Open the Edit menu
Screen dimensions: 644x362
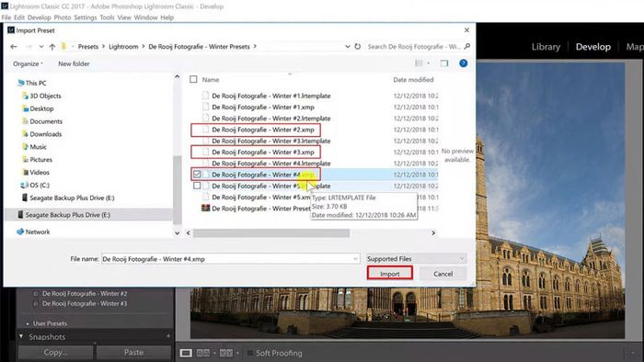tap(19, 17)
